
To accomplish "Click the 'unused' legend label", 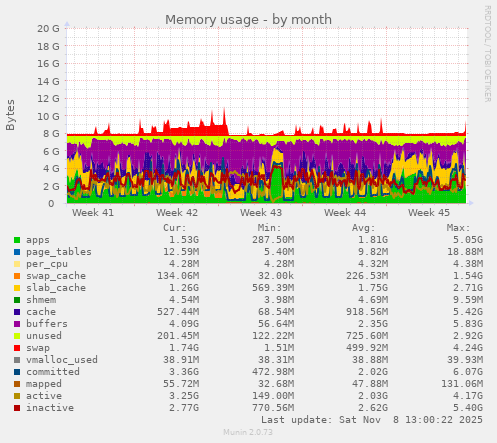I will [44, 336].
